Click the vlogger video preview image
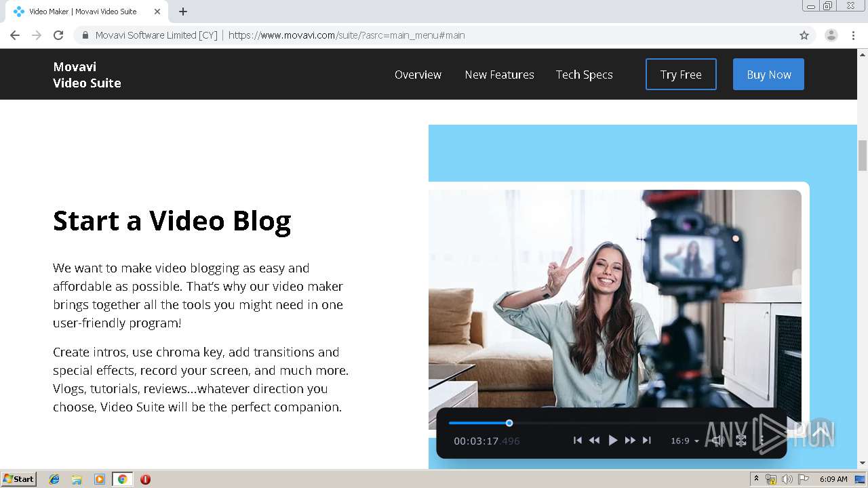Viewport: 868px width, 488px height. coord(615,298)
